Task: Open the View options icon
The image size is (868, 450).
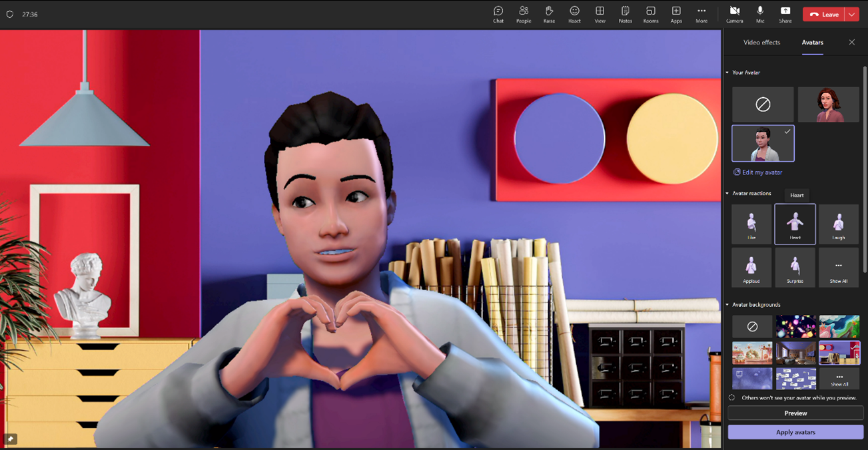Action: tap(600, 13)
